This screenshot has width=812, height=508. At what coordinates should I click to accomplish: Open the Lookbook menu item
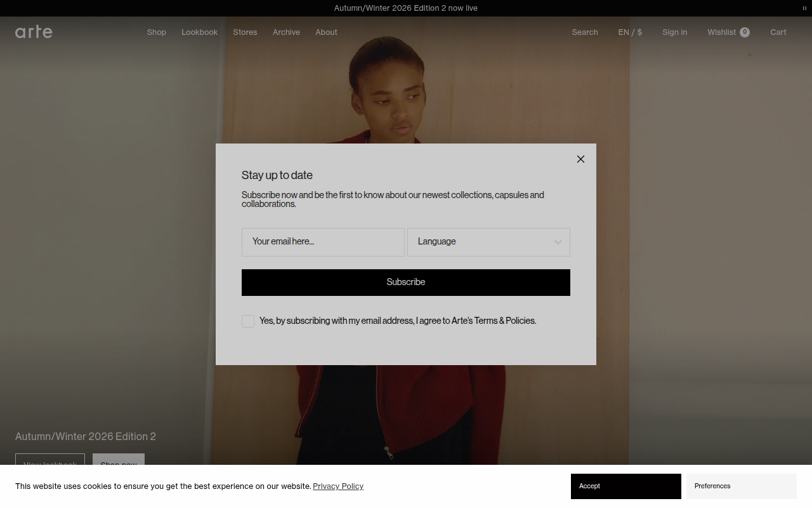(199, 32)
